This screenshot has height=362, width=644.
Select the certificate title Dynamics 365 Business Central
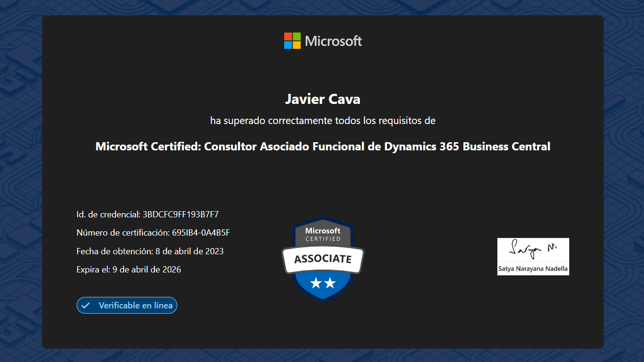click(322, 147)
